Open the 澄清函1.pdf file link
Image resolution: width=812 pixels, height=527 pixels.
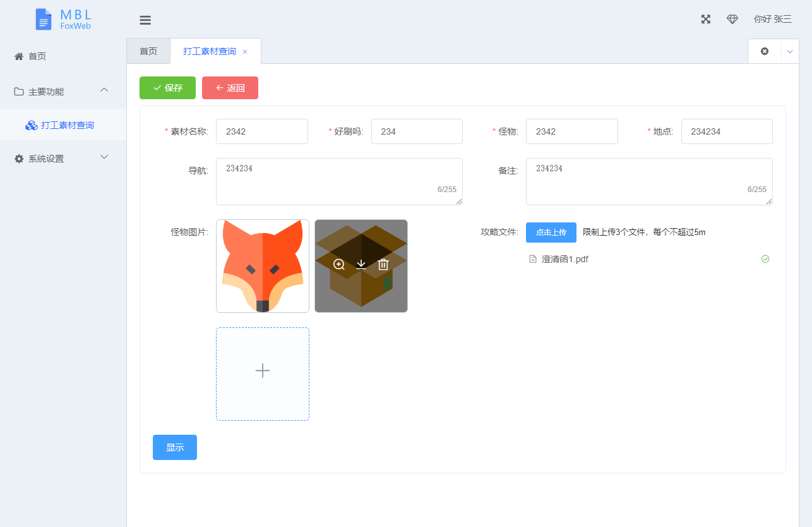(x=564, y=259)
